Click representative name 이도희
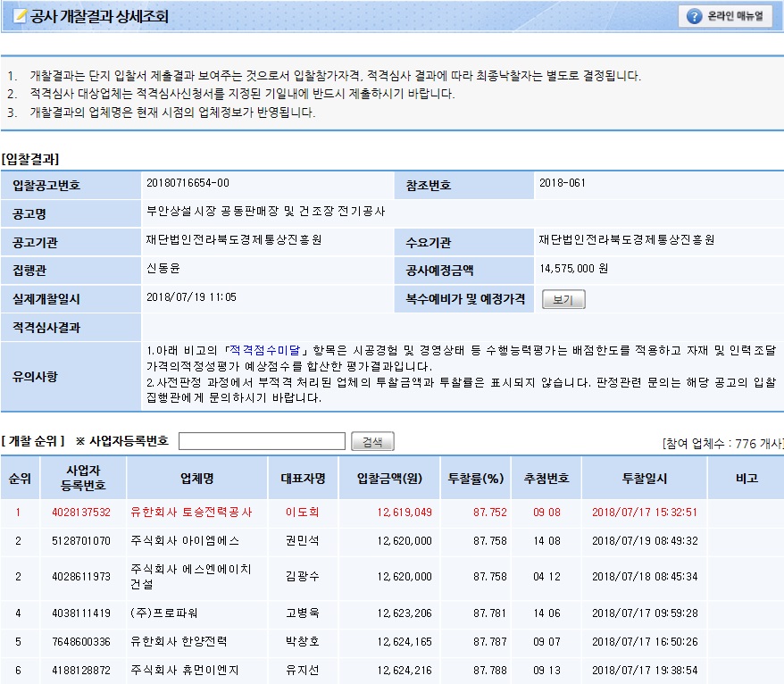This screenshot has height=684, width=784. [302, 513]
